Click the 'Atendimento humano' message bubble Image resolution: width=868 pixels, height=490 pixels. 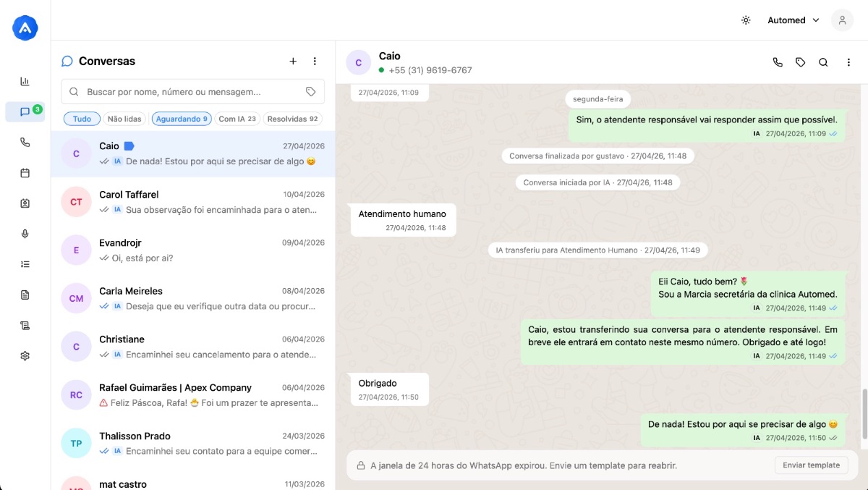coord(403,220)
